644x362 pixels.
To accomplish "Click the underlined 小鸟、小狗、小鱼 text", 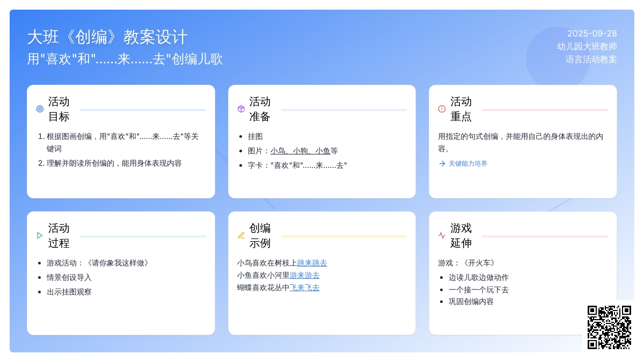I will [x=300, y=151].
